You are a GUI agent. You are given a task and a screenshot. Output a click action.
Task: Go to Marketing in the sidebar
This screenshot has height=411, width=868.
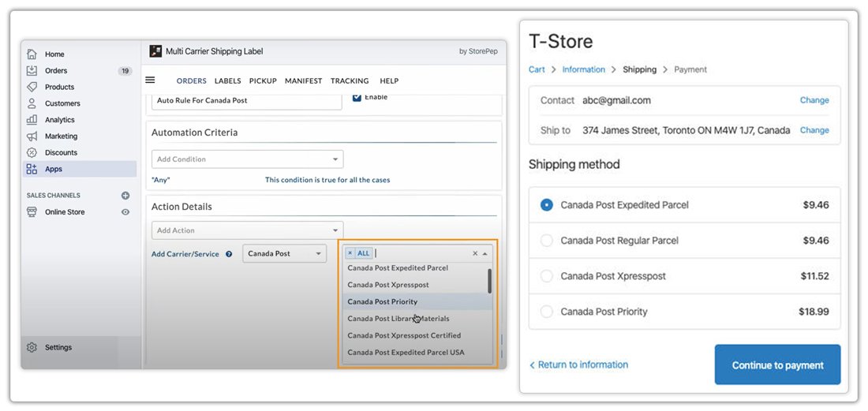tap(62, 136)
